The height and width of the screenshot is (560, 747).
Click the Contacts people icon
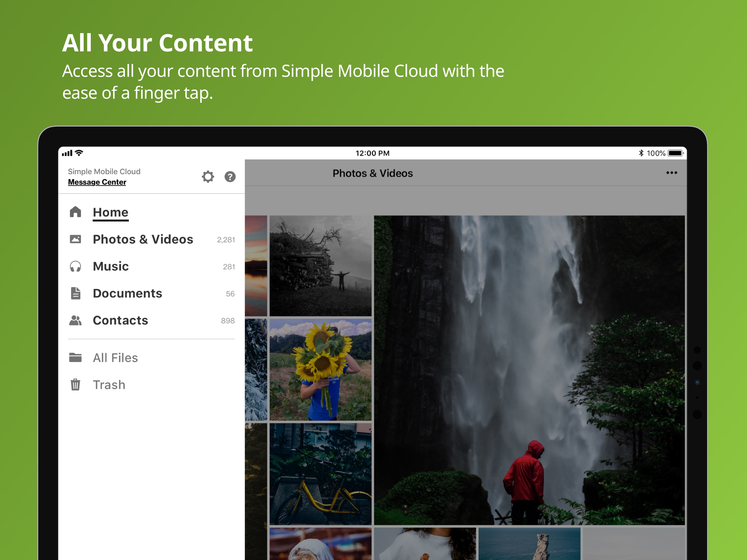[75, 320]
